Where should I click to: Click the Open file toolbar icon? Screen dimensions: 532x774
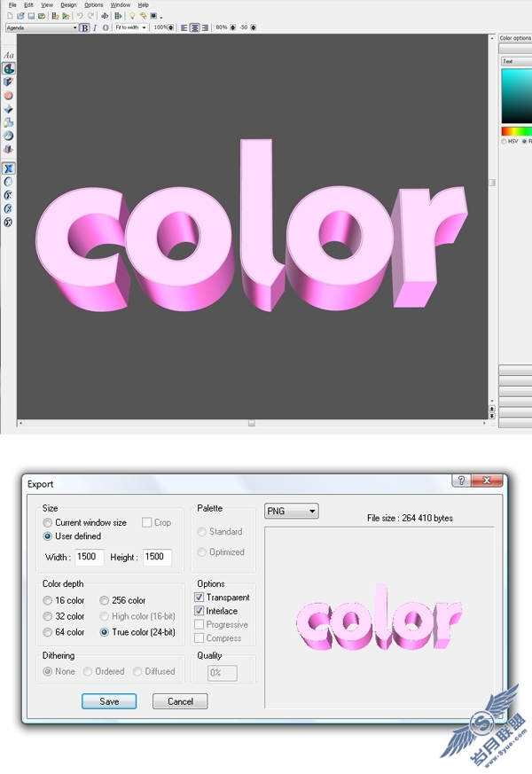[20, 16]
